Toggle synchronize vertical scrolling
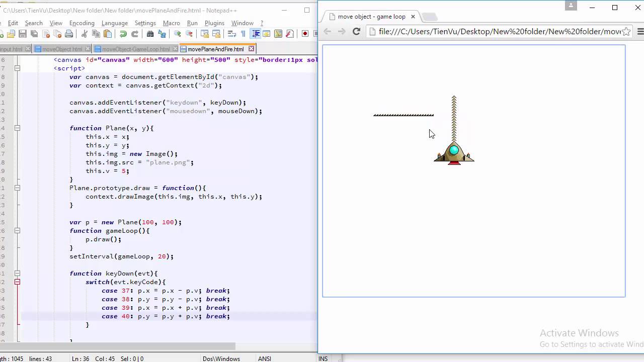Screen dimensions: 644x362 205,34
